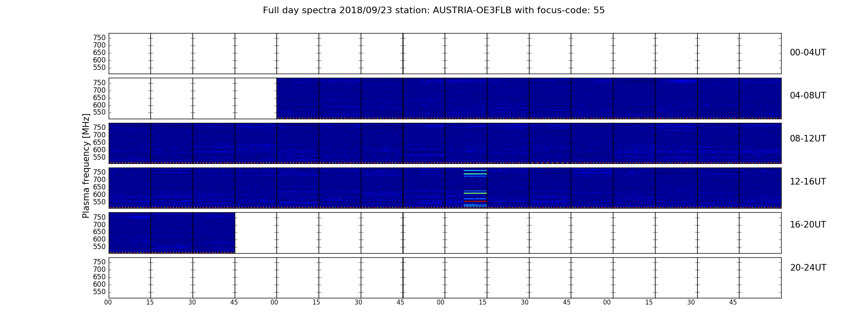This screenshot has width=868, height=331.
Task: Click the 600 tick label of the 16-20UT panel
Action: click(x=99, y=239)
